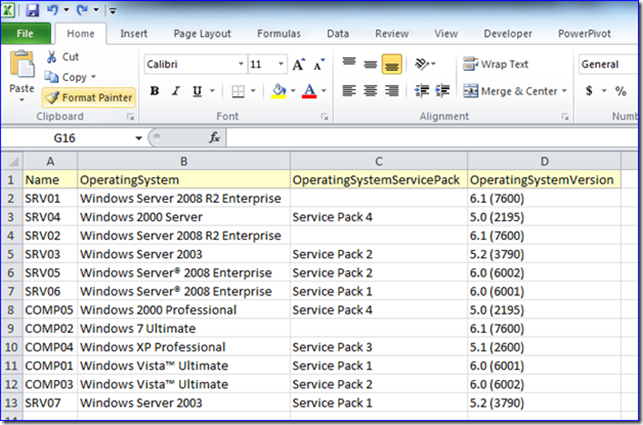Viewport: 643px width, 425px height.
Task: Activate the Format Painter button
Action: [89, 98]
